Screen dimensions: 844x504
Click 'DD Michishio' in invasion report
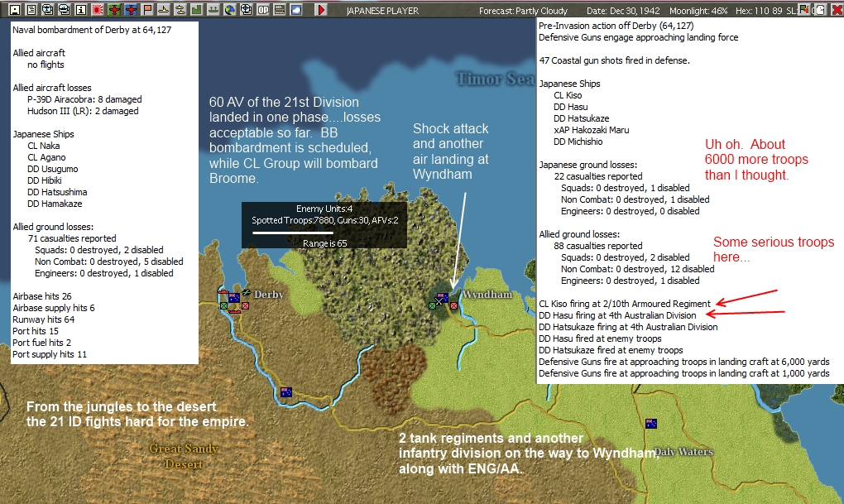(578, 142)
